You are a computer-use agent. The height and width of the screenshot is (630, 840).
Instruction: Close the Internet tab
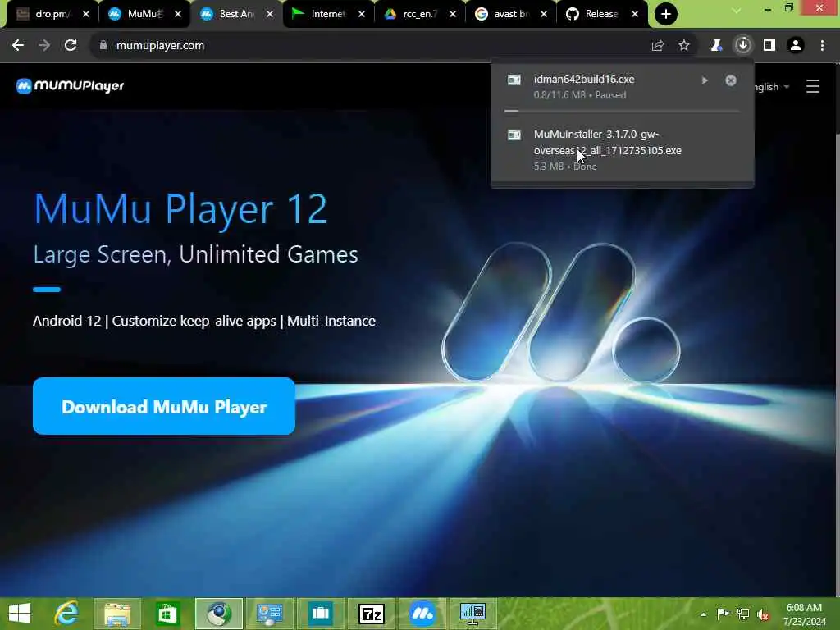(362, 14)
